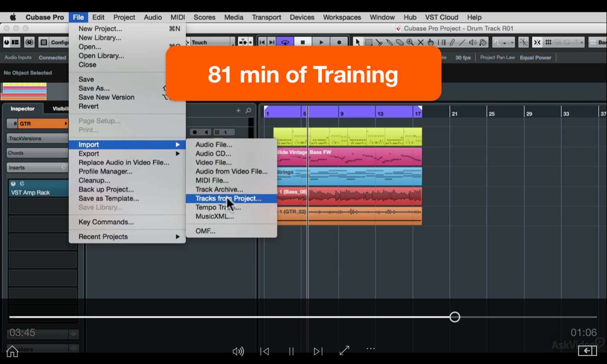Click the video progress slider knob
Image resolution: width=607 pixels, height=364 pixels.
coord(455,317)
